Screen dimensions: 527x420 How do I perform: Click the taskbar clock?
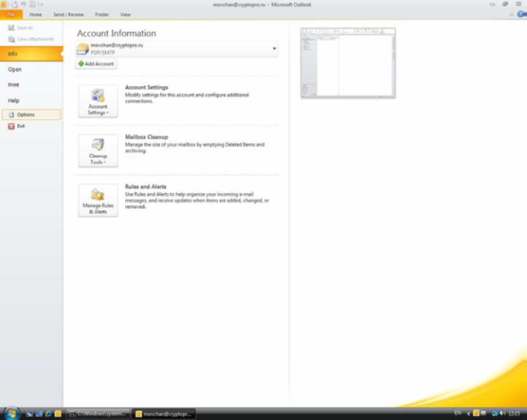pyautogui.click(x=514, y=414)
